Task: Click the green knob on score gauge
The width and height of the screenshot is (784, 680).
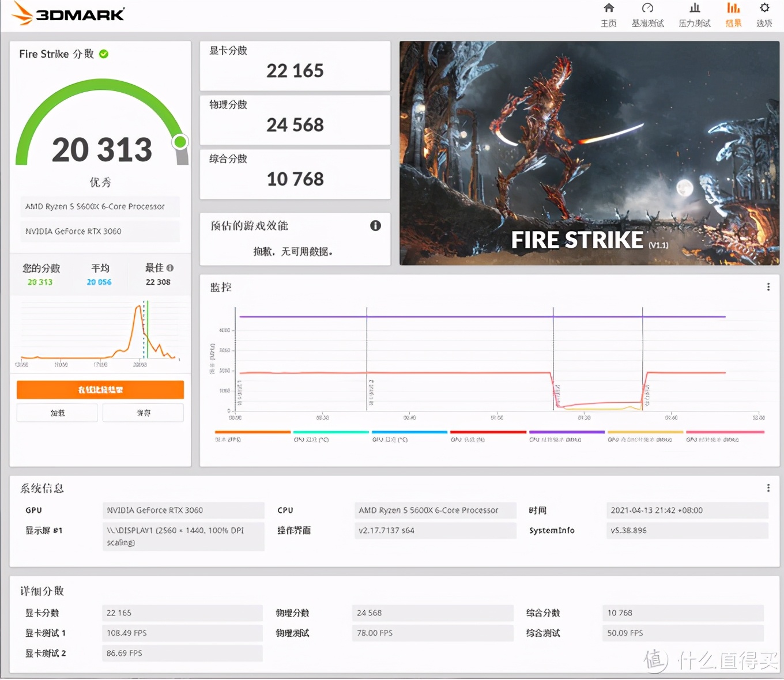Action: tap(180, 142)
